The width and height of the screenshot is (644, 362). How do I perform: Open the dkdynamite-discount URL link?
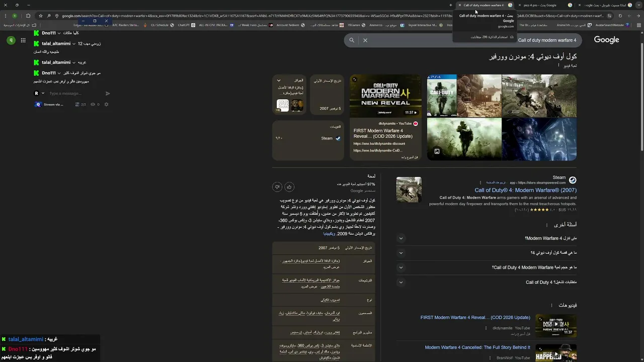coord(379,144)
